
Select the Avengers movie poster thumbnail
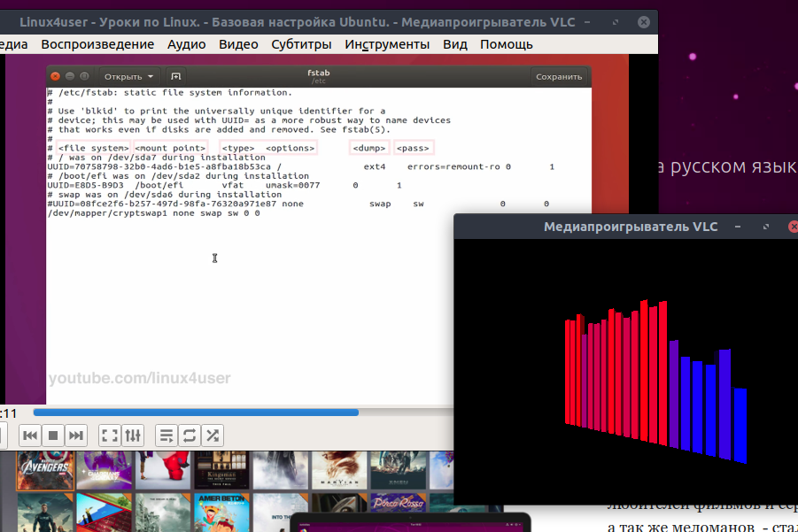pos(44,469)
